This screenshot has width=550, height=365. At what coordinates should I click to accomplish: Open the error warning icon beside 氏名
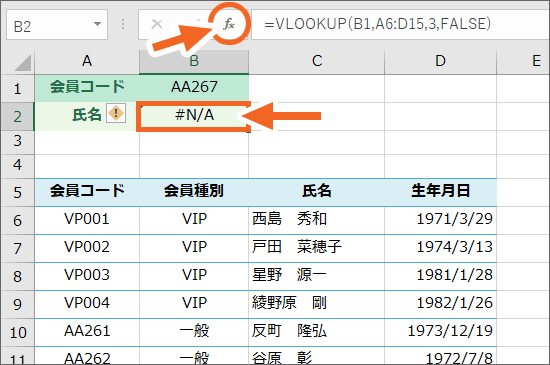click(116, 114)
